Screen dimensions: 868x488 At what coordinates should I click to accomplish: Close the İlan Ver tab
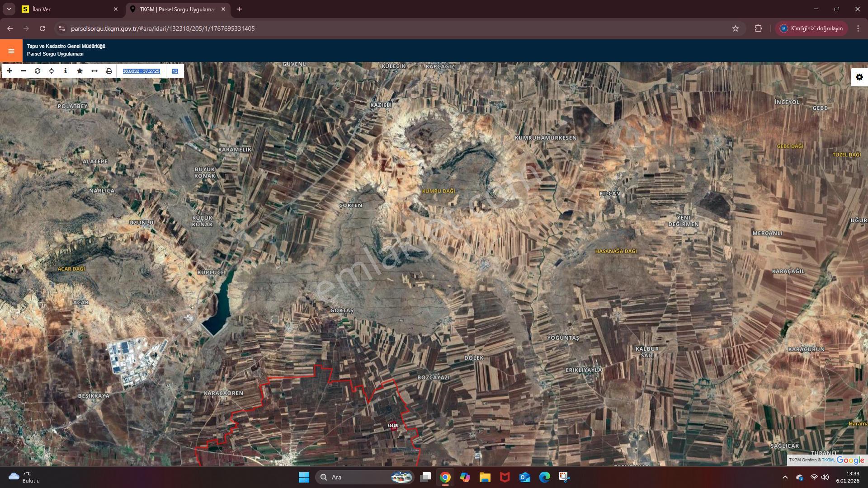pos(116,9)
